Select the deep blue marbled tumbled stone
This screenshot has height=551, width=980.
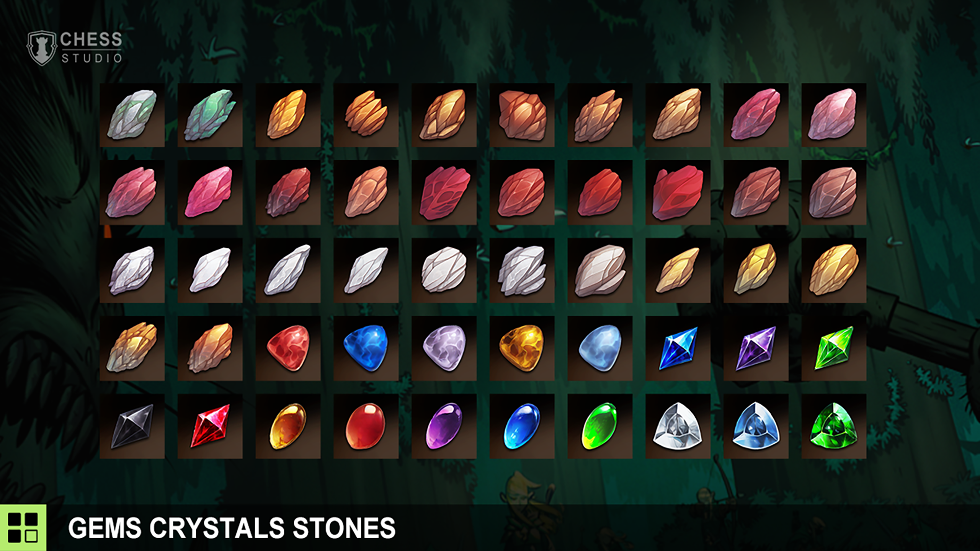pos(366,348)
